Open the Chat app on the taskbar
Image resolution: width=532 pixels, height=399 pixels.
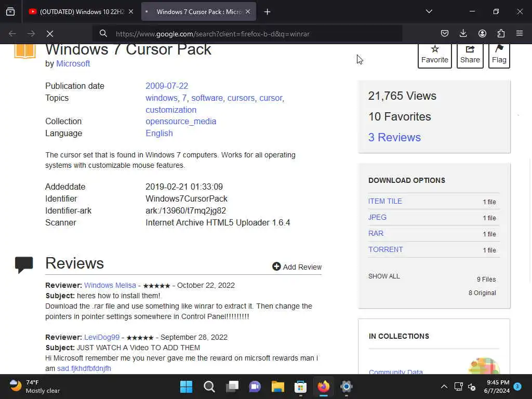coord(255,387)
